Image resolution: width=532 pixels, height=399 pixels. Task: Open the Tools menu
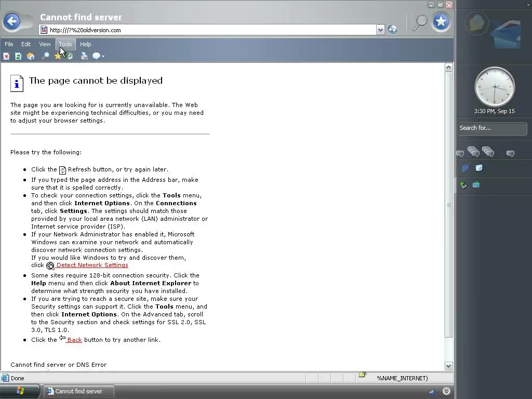pyautogui.click(x=65, y=44)
